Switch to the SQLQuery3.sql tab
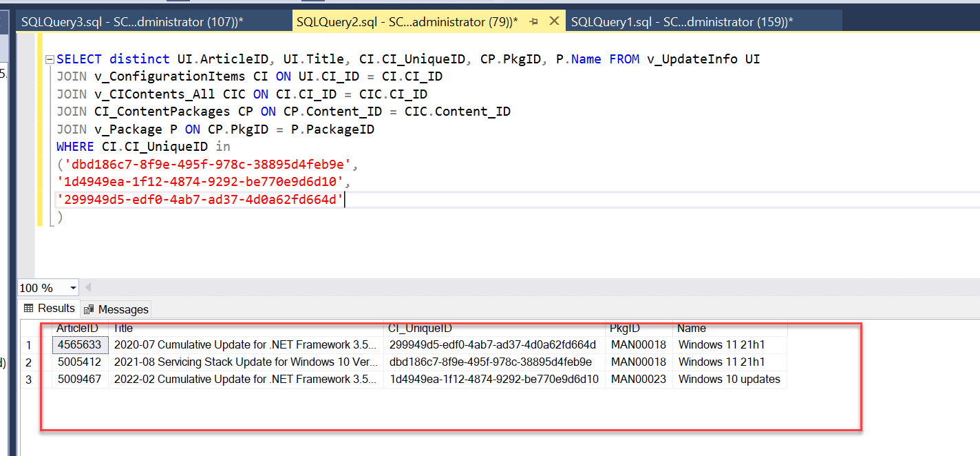This screenshot has height=456, width=980. [131, 22]
